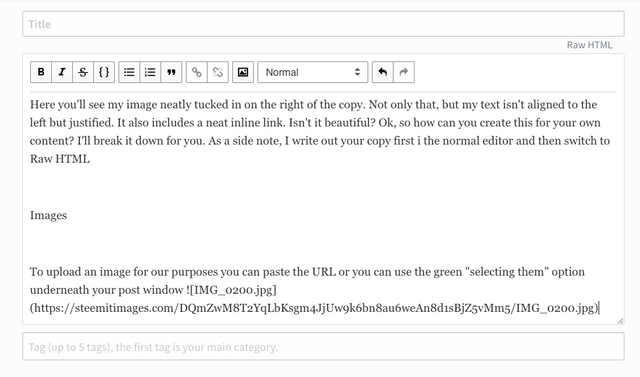
Task: Open the Normal paragraph style dropdown
Action: [313, 72]
